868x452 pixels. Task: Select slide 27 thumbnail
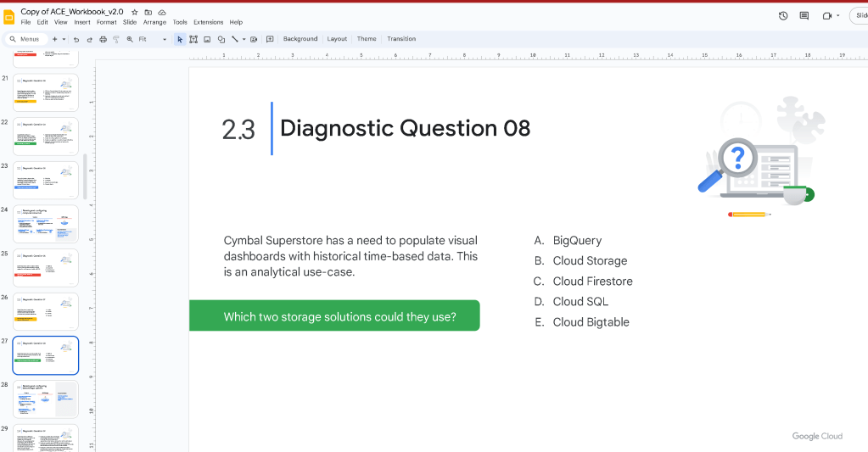(x=45, y=355)
